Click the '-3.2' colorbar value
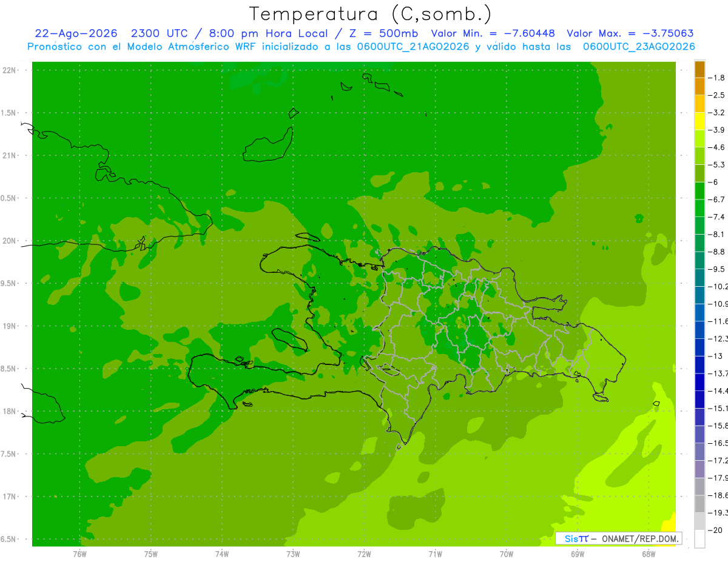The width and height of the screenshot is (728, 562). [716, 112]
